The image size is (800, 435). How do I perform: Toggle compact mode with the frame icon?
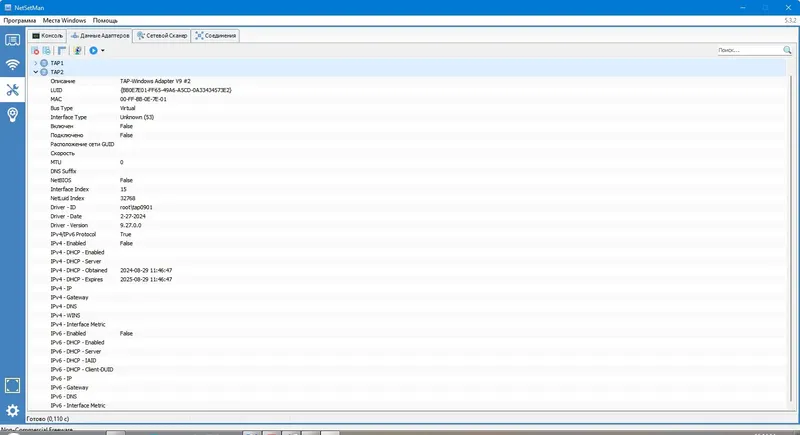tap(12, 386)
